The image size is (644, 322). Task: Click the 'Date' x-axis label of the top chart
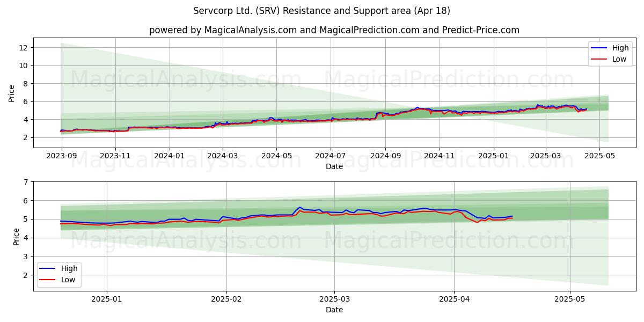click(x=334, y=167)
